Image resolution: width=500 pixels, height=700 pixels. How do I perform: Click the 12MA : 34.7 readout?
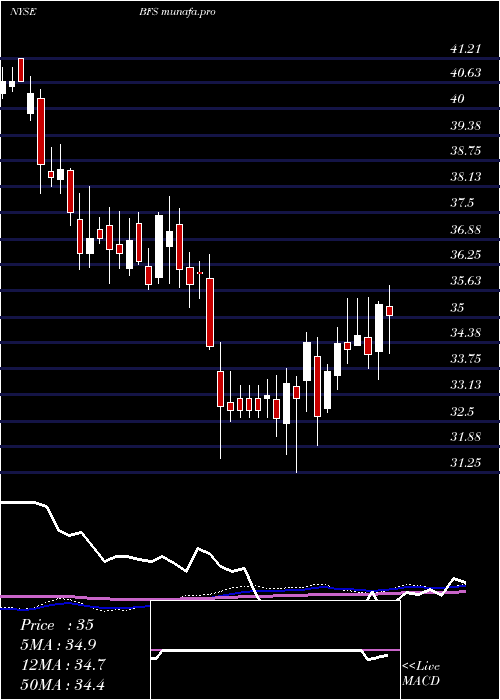[62, 664]
